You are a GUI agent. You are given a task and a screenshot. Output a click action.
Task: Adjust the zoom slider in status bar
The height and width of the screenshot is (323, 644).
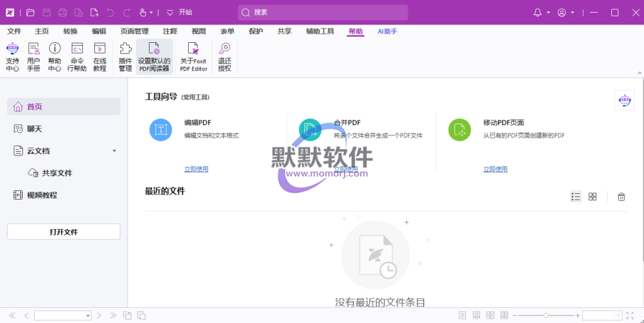click(x=546, y=315)
